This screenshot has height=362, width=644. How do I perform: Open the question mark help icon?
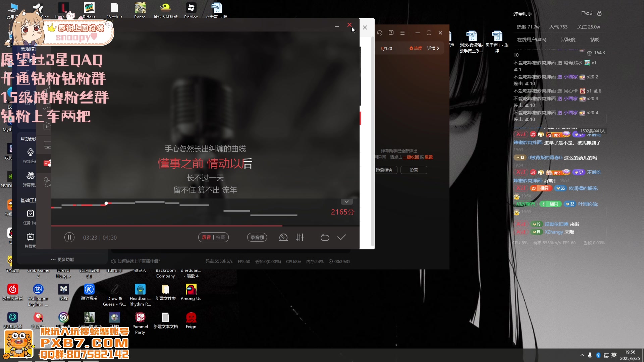(x=391, y=33)
